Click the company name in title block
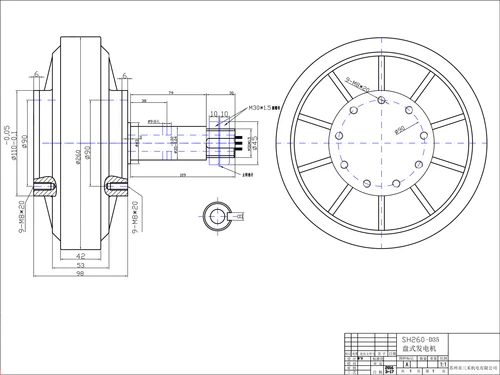This screenshot has height=375, width=500. click(473, 369)
